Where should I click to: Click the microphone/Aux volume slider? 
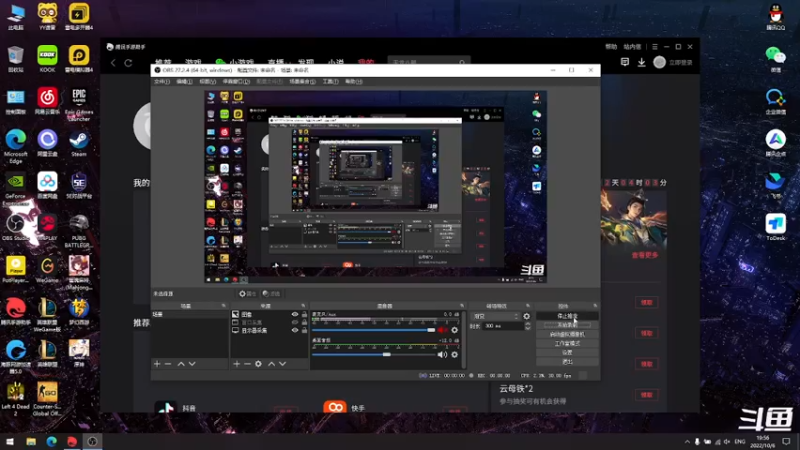(x=373, y=330)
